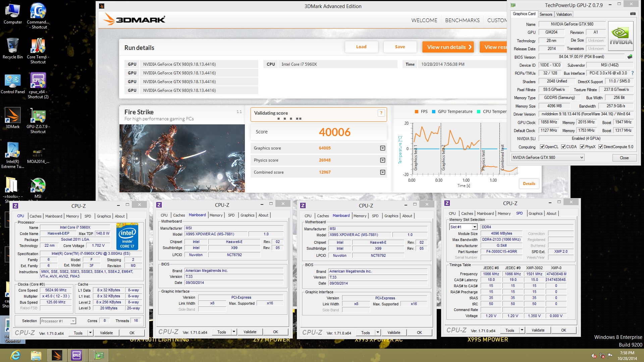Click the muted volume tray icon
Viewport: 644px width, 362px height.
tap(594, 356)
